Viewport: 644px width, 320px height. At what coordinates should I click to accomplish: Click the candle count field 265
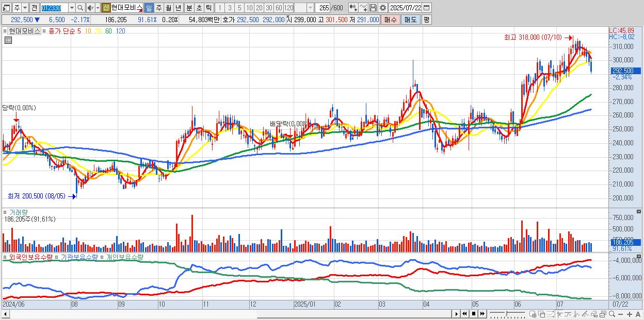click(x=323, y=8)
